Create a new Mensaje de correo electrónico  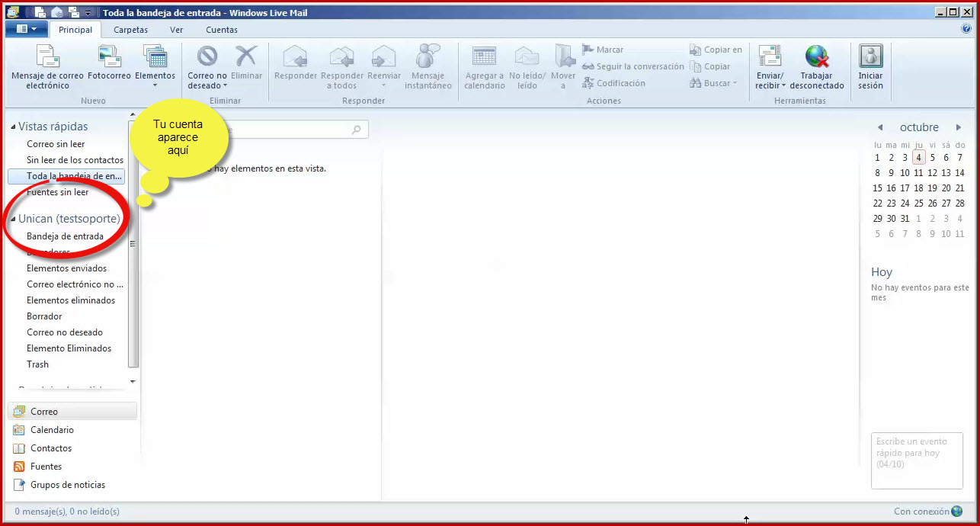click(x=47, y=67)
